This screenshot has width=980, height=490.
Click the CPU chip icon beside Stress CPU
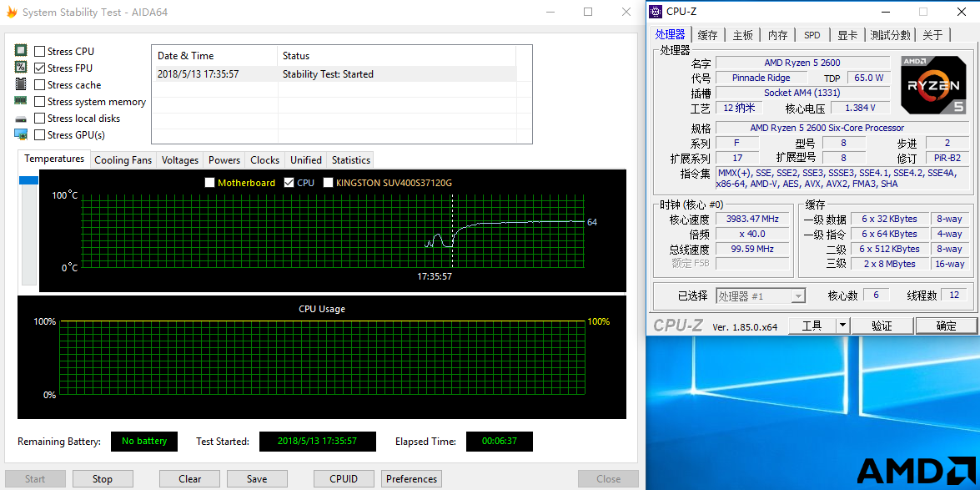coord(21,51)
